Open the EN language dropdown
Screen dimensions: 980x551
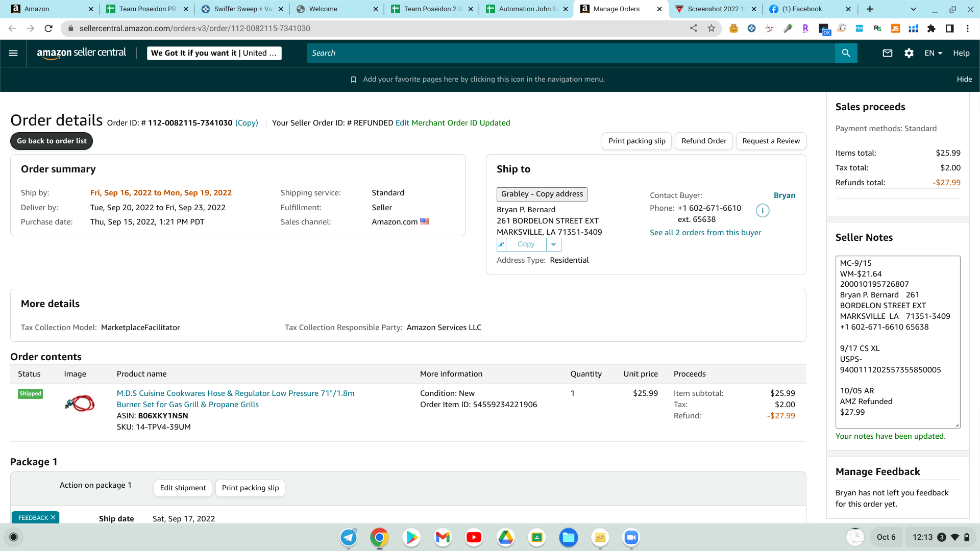[x=933, y=53]
